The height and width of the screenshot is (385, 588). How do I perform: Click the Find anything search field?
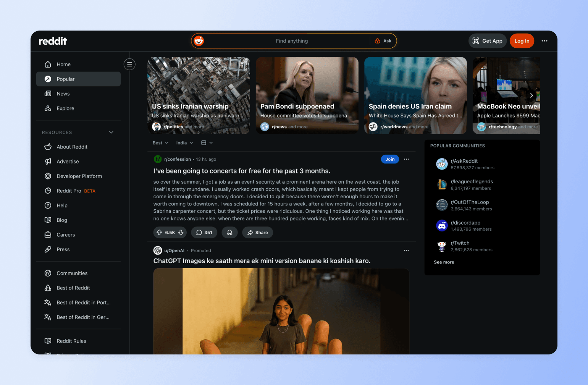coord(292,40)
